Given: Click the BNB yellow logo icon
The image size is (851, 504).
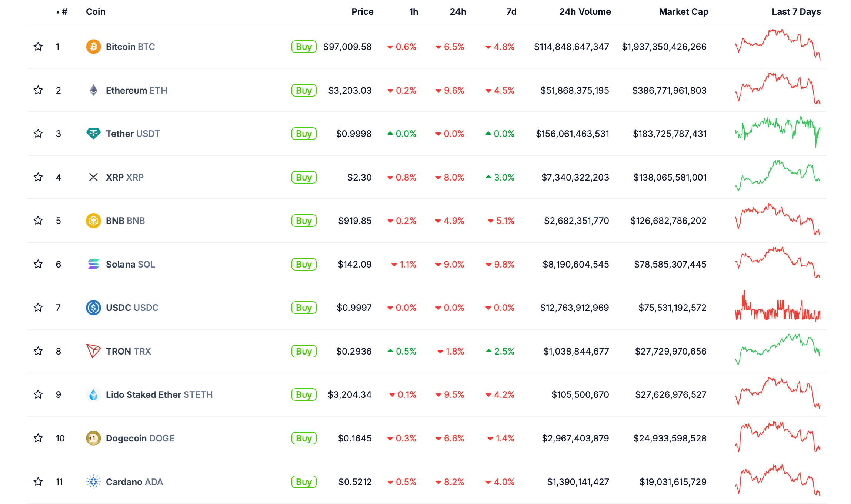Looking at the screenshot, I should click(x=93, y=221).
